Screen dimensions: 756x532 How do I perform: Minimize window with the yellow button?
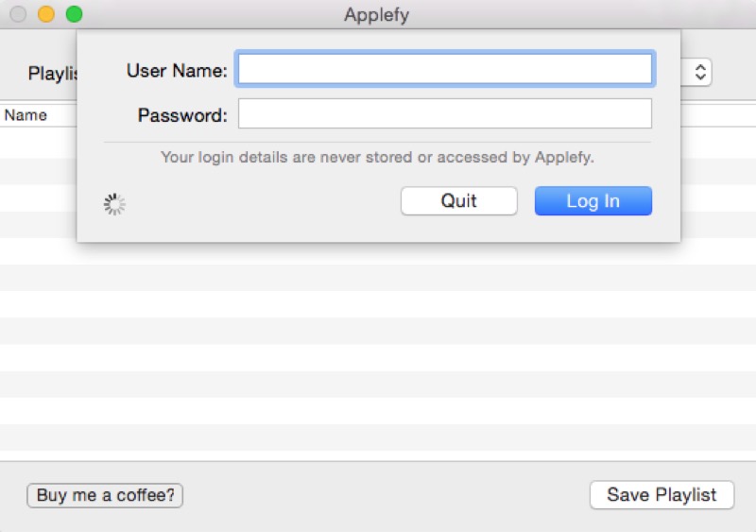coord(45,15)
